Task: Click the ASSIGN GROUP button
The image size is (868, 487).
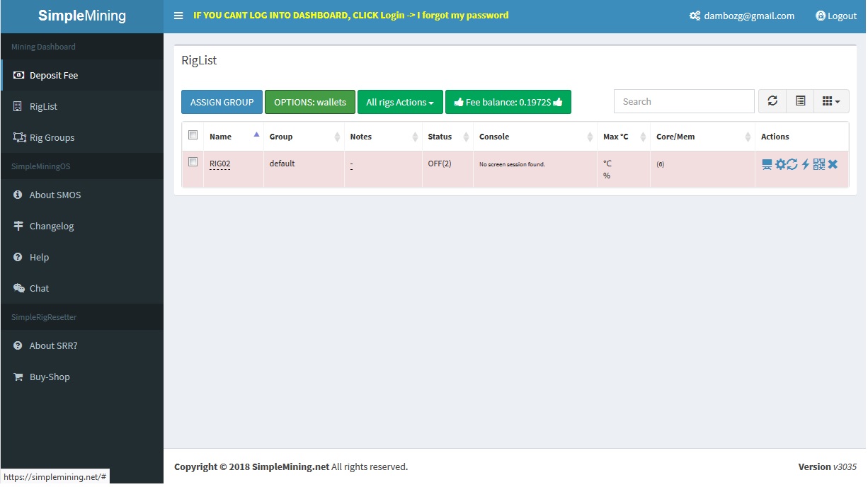Action: pos(222,102)
